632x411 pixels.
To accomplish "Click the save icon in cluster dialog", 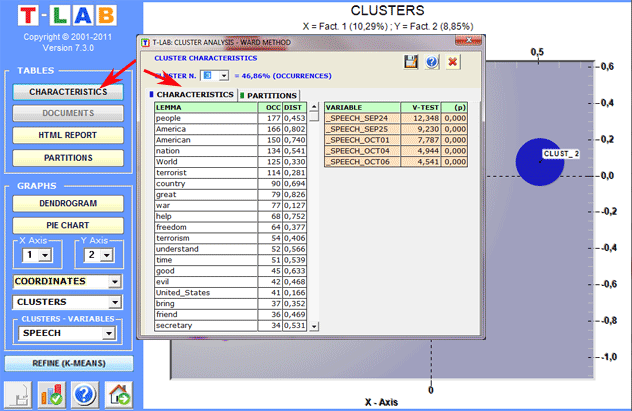I will [x=411, y=62].
